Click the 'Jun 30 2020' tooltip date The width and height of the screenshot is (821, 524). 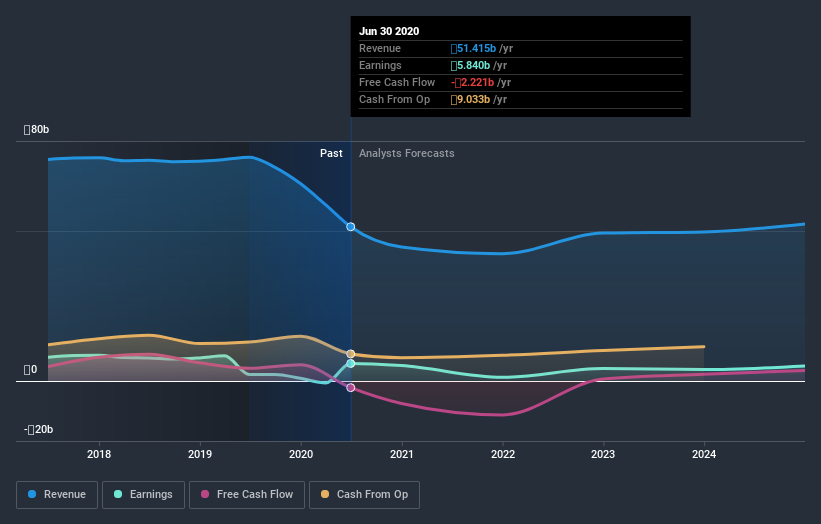tap(389, 31)
